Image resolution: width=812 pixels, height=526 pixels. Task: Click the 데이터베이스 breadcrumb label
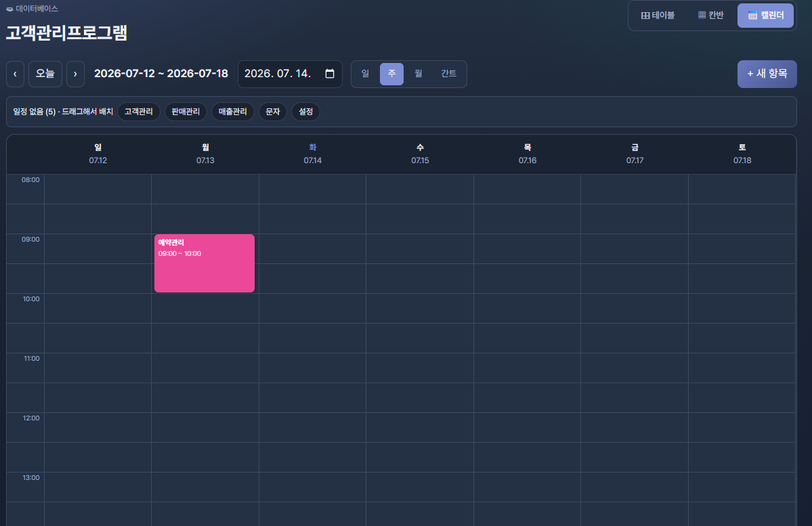click(x=37, y=9)
